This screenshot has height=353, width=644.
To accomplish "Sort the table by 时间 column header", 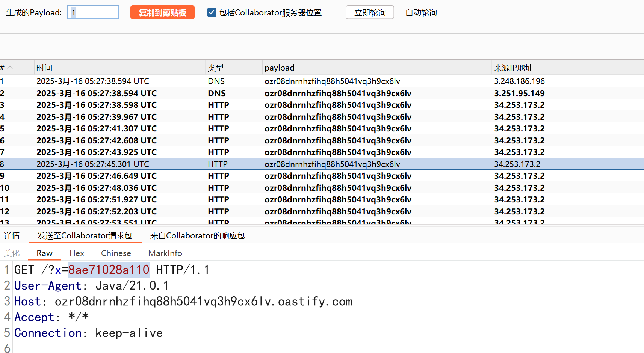I will (x=44, y=68).
